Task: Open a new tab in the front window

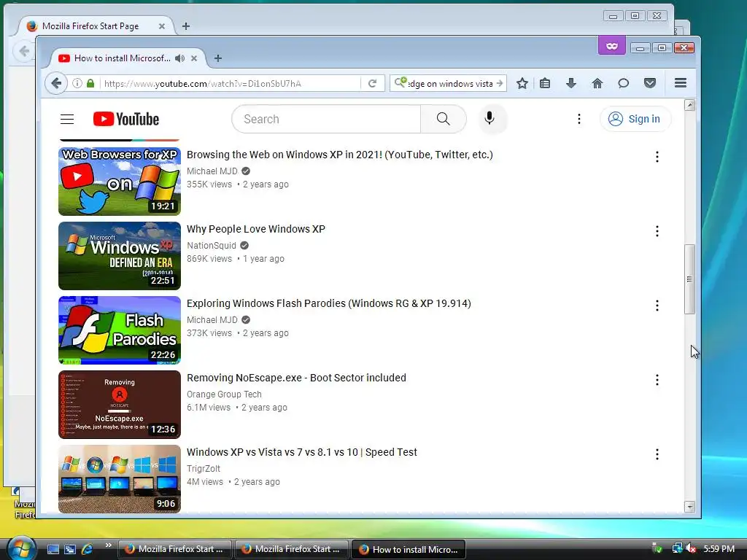Action: [217, 58]
